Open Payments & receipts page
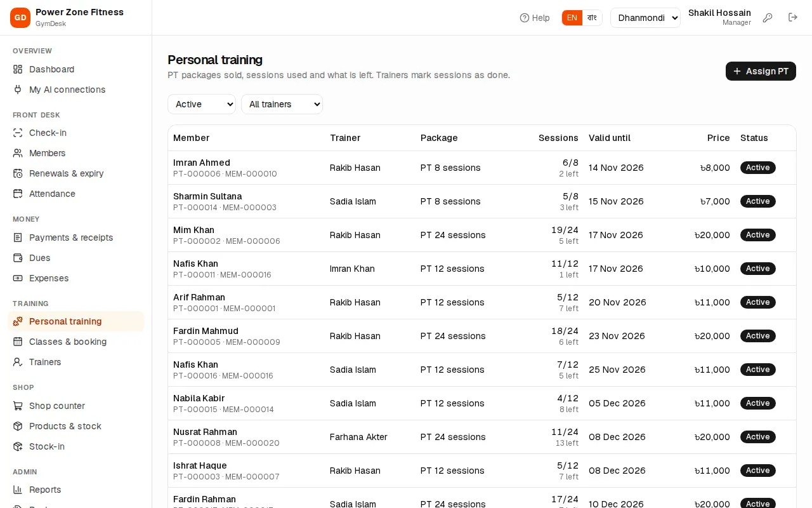Viewport: 812px width, 508px height. (x=76, y=237)
